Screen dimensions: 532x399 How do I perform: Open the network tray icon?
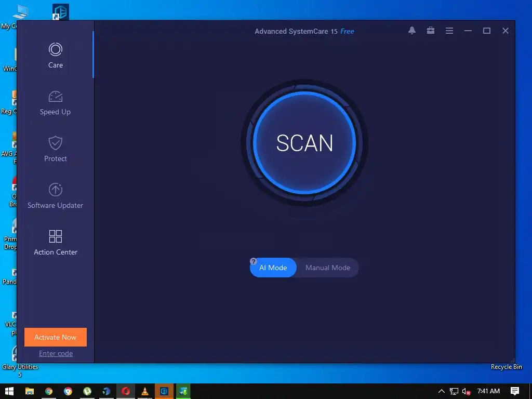click(x=454, y=391)
